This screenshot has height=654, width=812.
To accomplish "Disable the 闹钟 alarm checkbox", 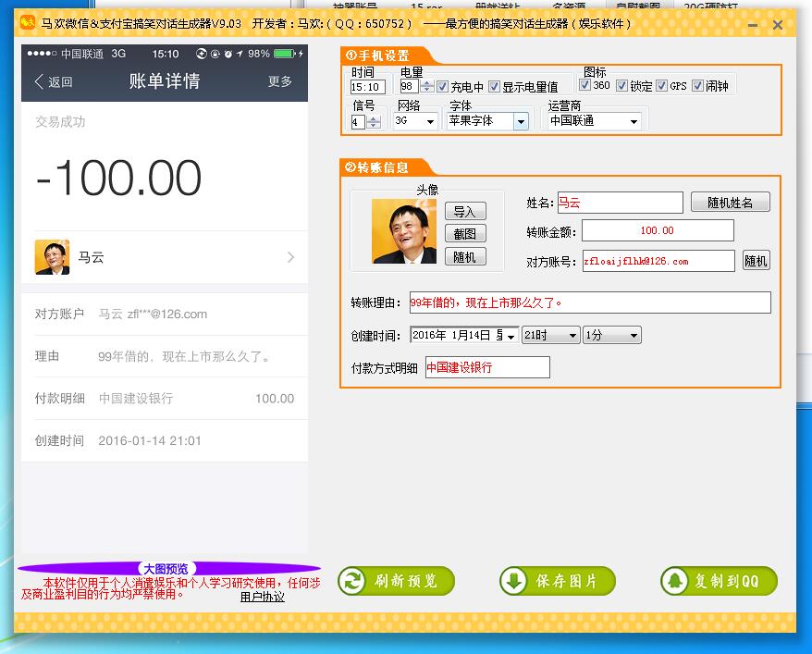I will click(697, 86).
